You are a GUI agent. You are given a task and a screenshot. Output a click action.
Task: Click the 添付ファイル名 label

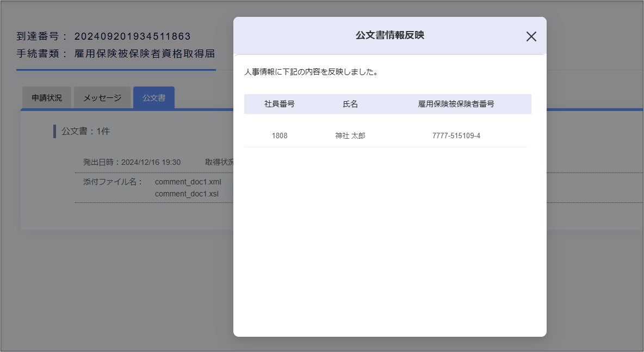coord(113,182)
